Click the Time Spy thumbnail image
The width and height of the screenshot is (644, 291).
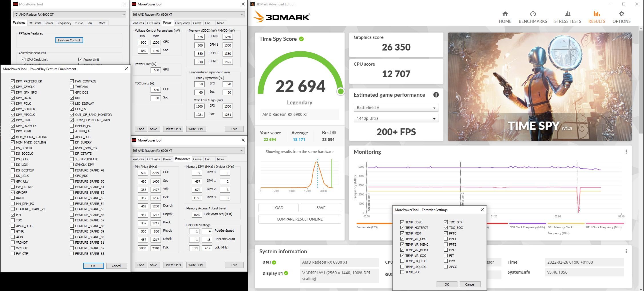pos(539,86)
